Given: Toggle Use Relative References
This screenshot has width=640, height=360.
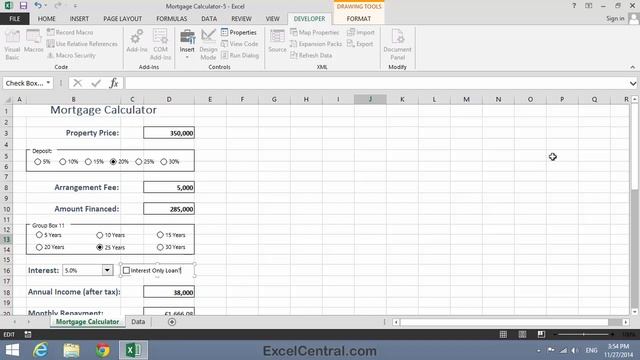Looking at the screenshot, I should [82, 44].
